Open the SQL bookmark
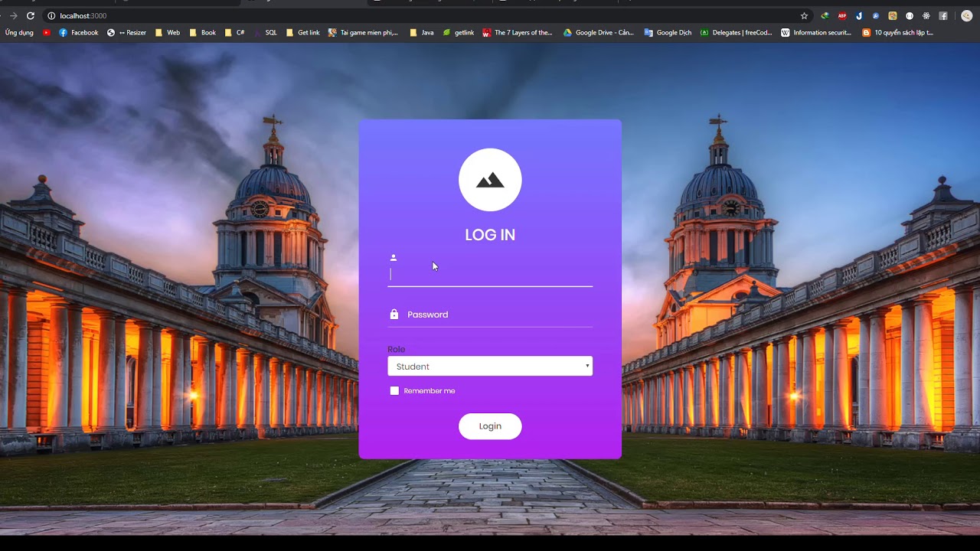Image resolution: width=980 pixels, height=551 pixels. pos(266,33)
